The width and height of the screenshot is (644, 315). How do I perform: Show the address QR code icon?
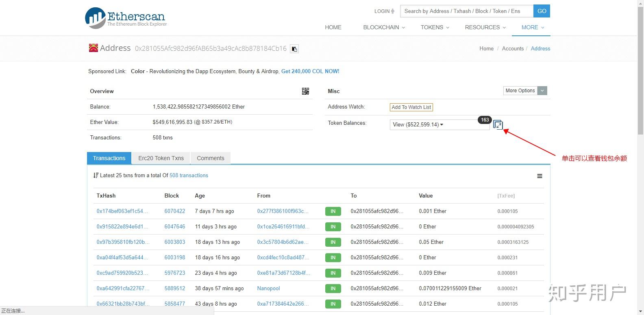305,91
